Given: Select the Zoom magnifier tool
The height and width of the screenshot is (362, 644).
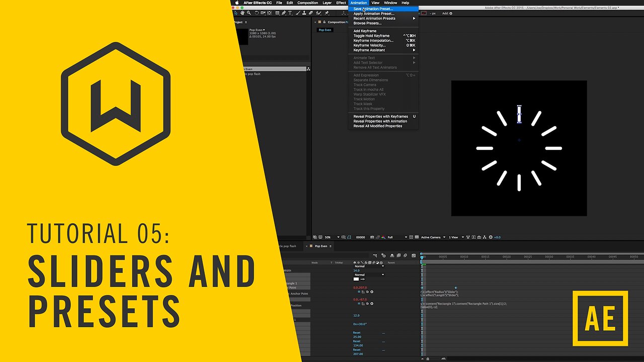Looking at the screenshot, I should point(249,13).
